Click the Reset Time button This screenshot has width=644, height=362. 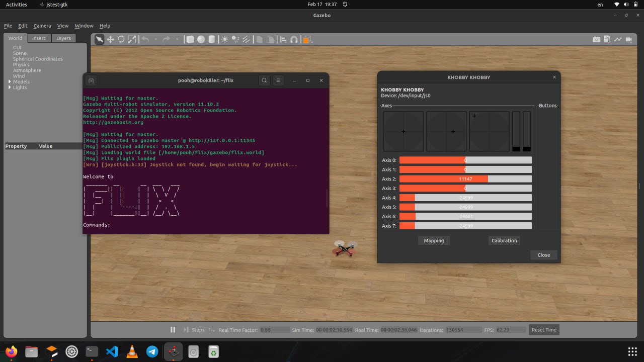point(544,330)
